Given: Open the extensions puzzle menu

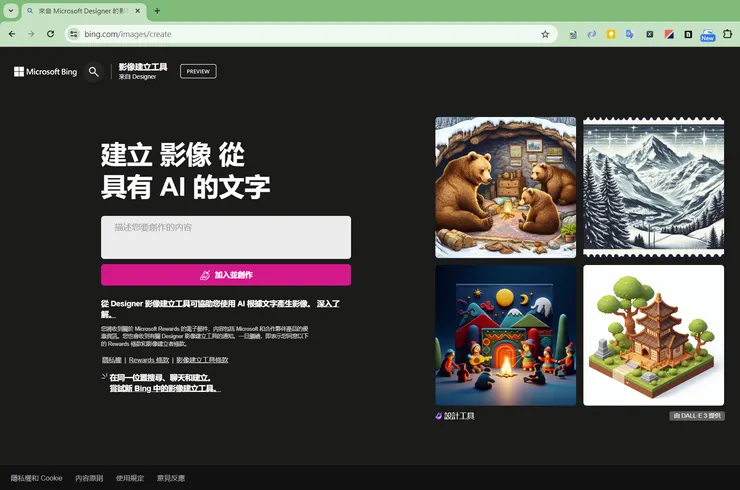Looking at the screenshot, I should click(x=727, y=34).
